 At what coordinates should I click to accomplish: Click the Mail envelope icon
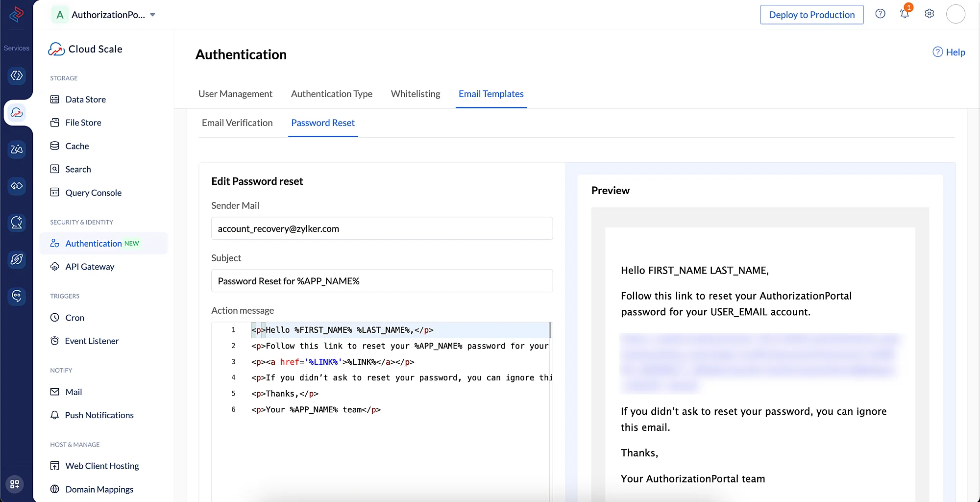point(55,392)
